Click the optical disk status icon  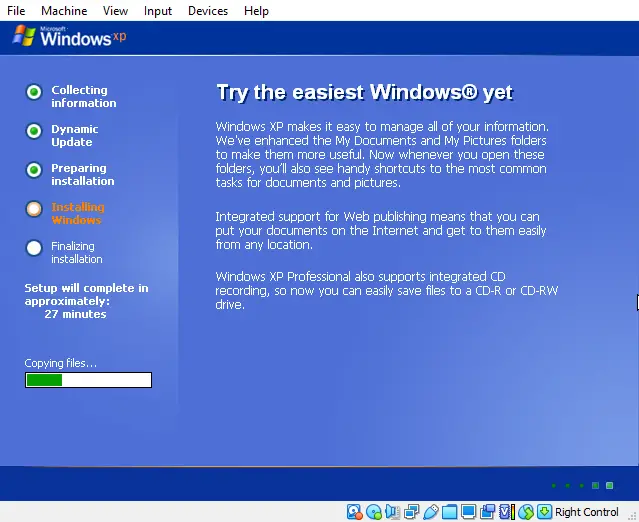(x=373, y=512)
